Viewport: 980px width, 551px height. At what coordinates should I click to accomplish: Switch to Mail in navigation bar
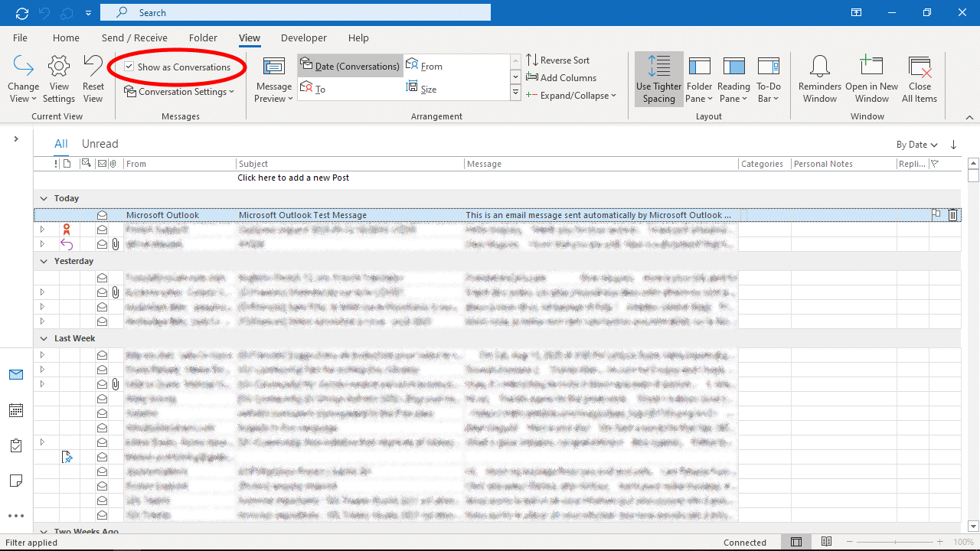click(16, 374)
